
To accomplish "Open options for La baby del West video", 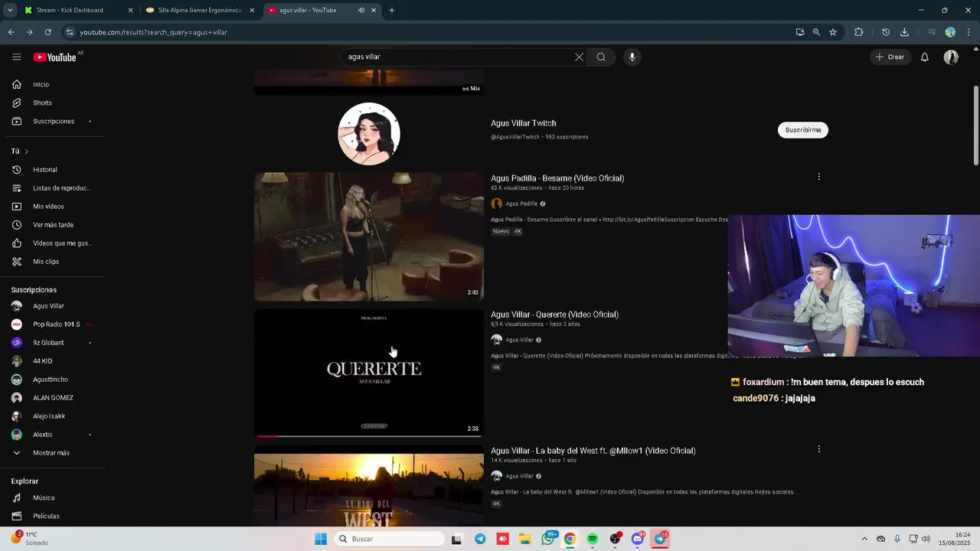I will pyautogui.click(x=818, y=449).
